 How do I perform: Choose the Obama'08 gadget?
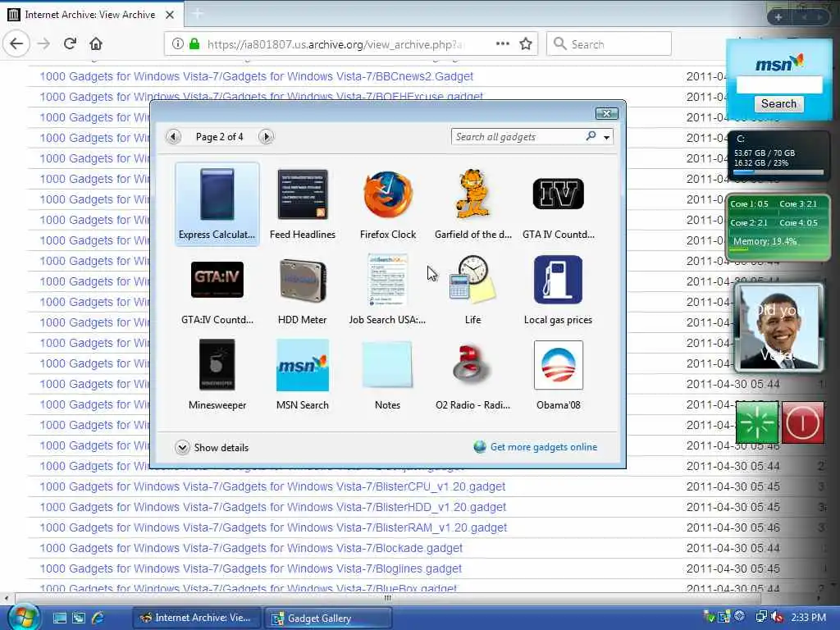pyautogui.click(x=558, y=375)
